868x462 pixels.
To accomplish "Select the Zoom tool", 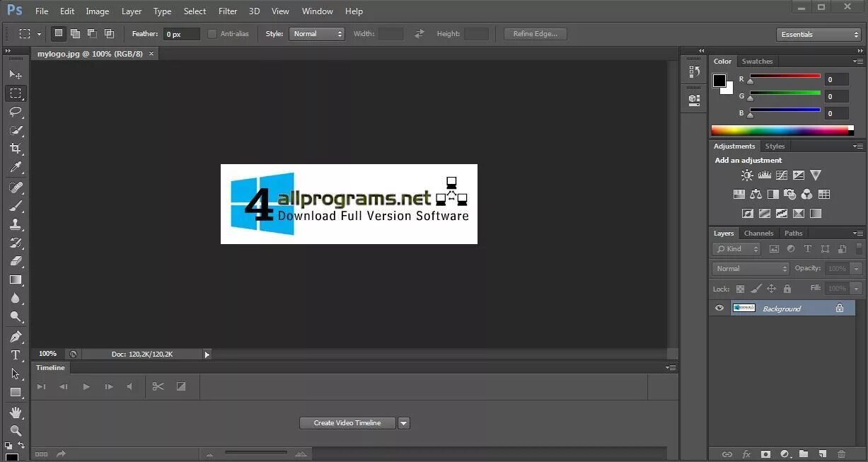I will click(16, 429).
